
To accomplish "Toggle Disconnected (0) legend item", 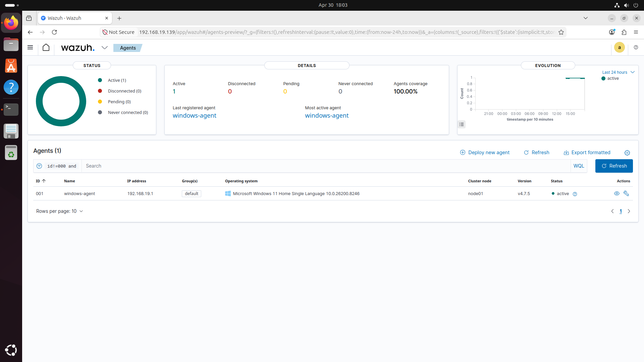I will (x=119, y=91).
